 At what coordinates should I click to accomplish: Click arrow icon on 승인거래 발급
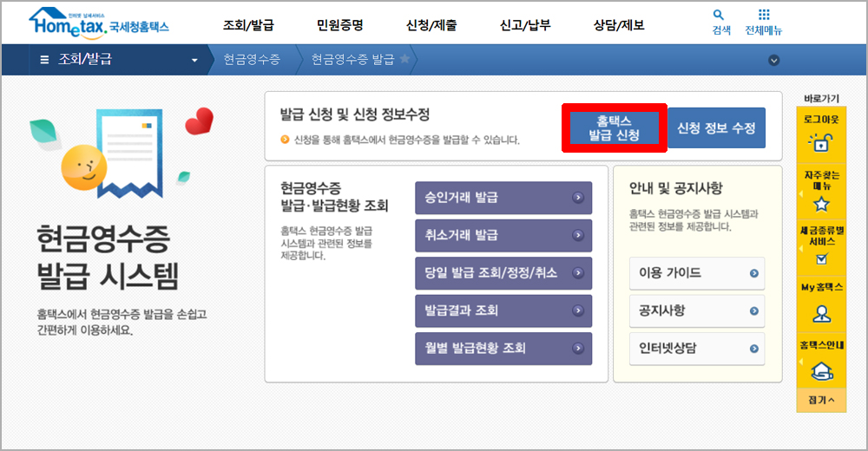(x=578, y=198)
